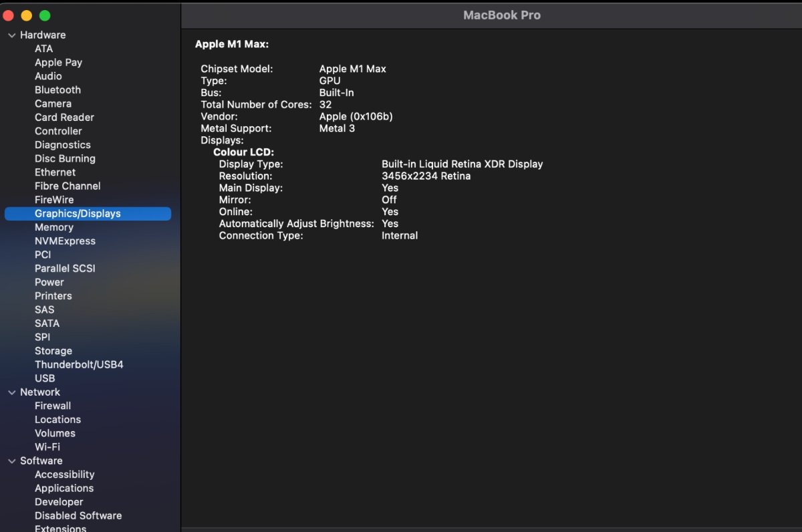Collapse the Software section chevron

point(12,461)
